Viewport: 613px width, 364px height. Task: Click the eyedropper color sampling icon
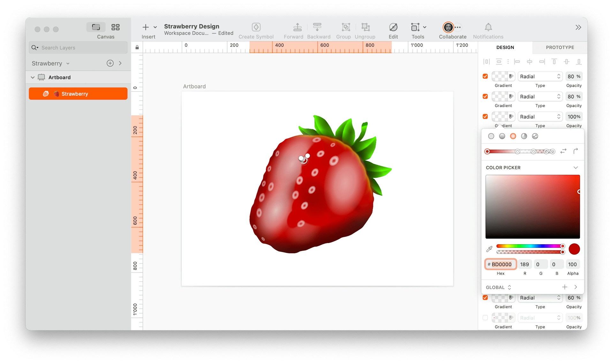[x=489, y=249]
